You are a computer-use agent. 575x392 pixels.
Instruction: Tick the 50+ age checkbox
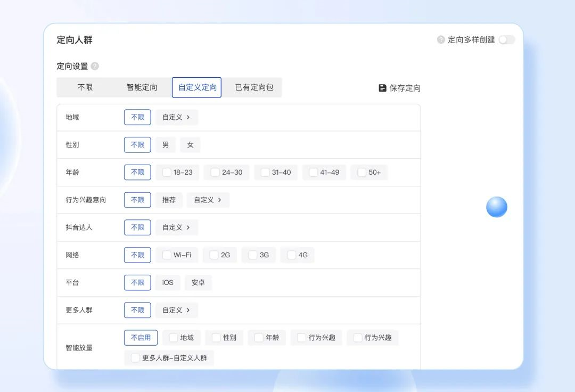(x=362, y=172)
